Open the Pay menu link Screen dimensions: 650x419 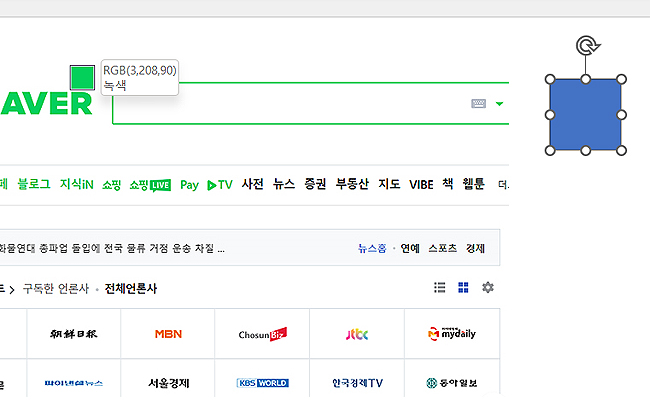(189, 185)
